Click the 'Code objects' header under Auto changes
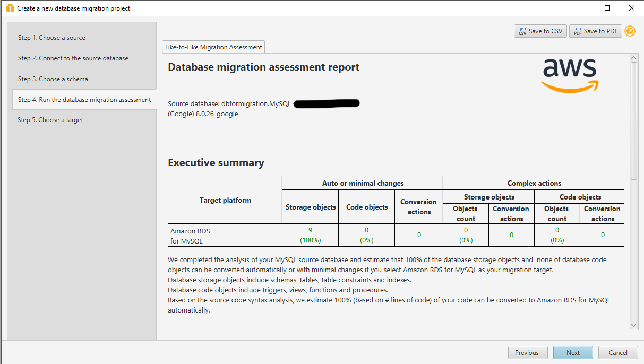The height and width of the screenshot is (364, 644). [x=367, y=207]
